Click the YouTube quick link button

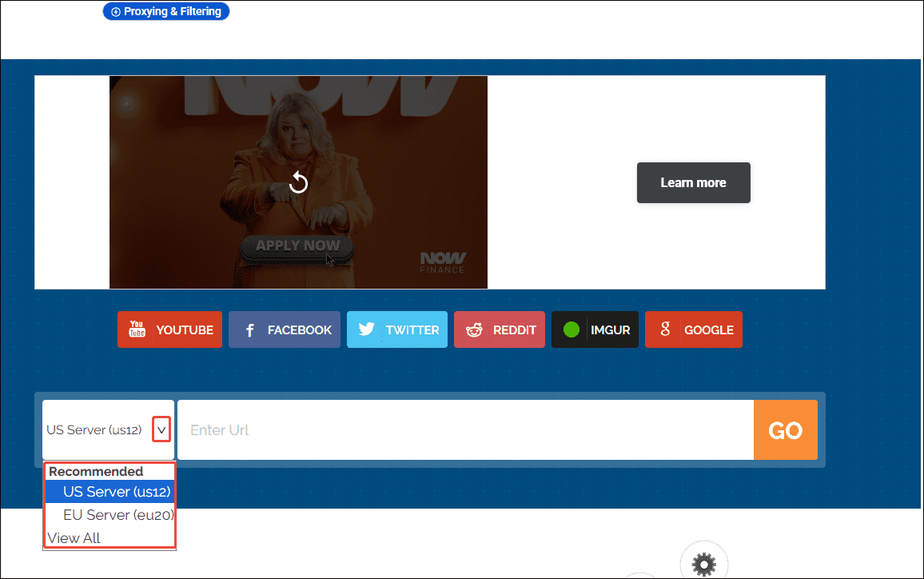click(x=169, y=329)
